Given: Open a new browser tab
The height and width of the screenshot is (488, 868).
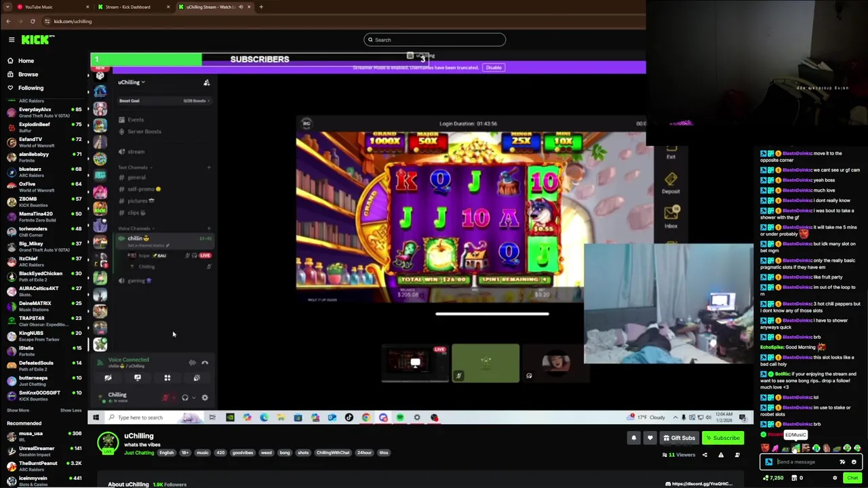Looking at the screenshot, I should (261, 7).
